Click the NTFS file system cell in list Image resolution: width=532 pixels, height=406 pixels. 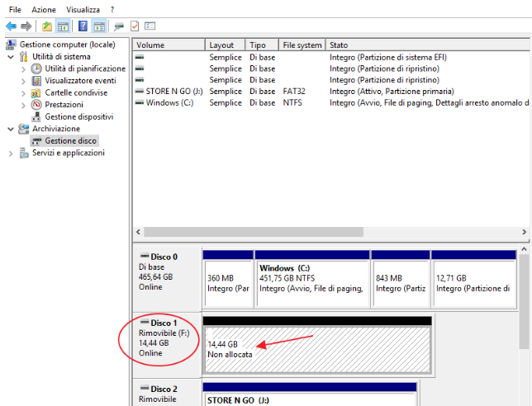coord(292,102)
